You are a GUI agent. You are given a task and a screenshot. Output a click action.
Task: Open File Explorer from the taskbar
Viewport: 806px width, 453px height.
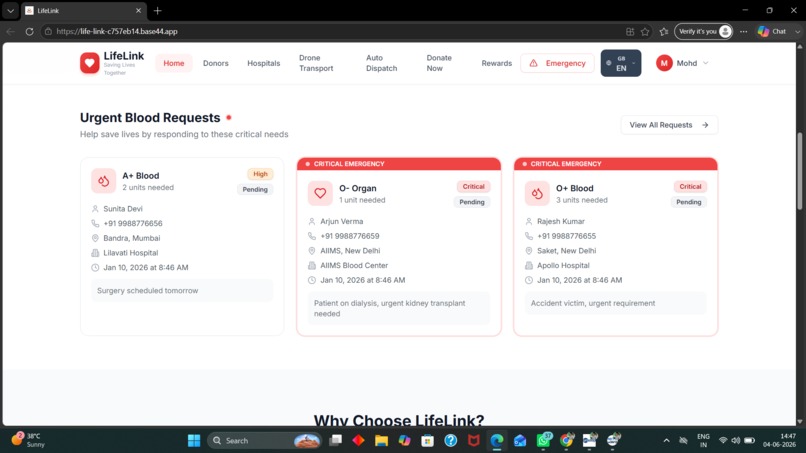(381, 441)
